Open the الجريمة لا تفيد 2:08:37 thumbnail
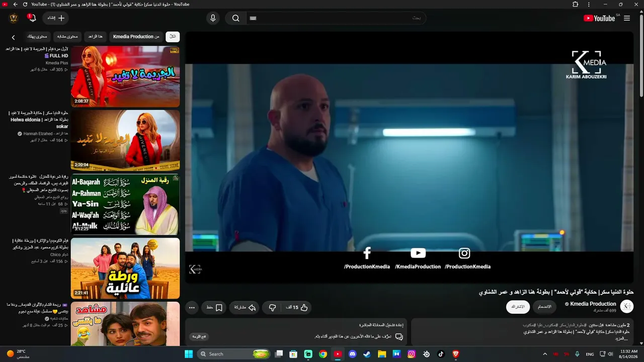 pos(125,76)
